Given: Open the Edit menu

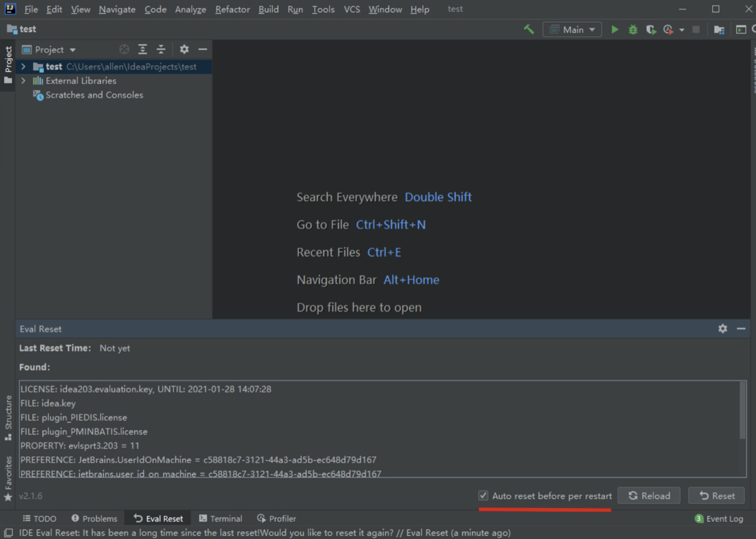Looking at the screenshot, I should coord(54,9).
